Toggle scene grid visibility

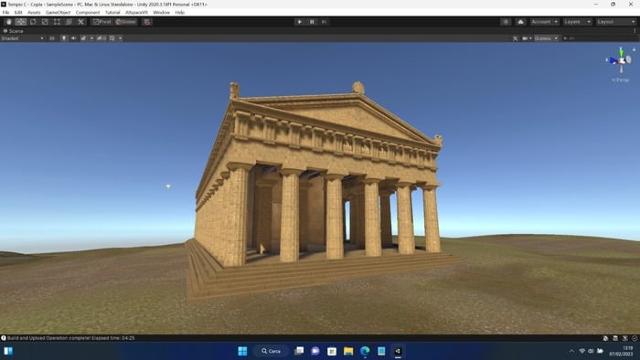[x=112, y=38]
